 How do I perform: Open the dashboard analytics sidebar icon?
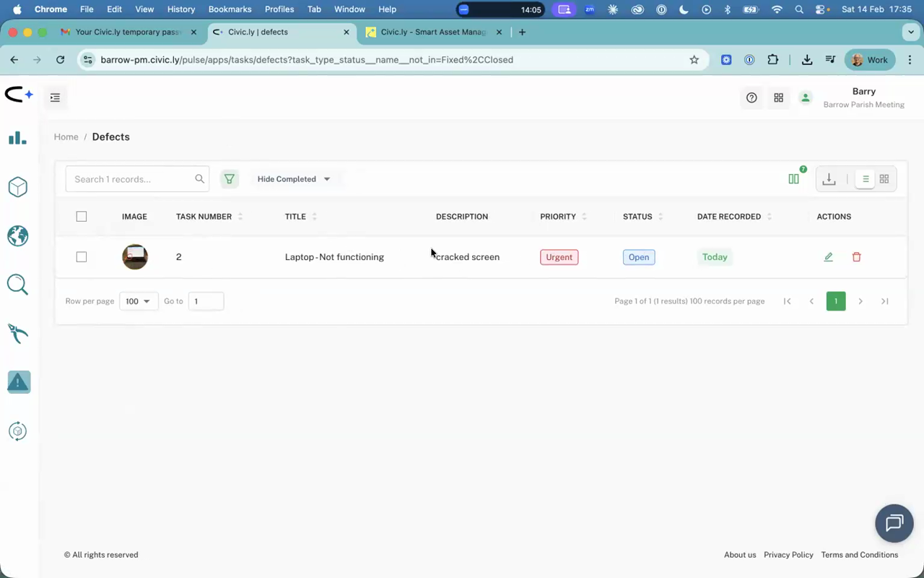[17, 137]
